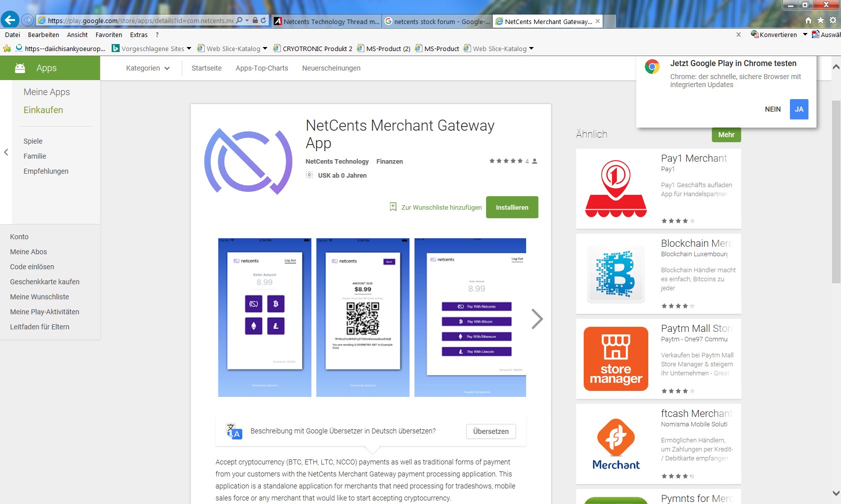This screenshot has height=504, width=841.
Task: Click the five-star rating display
Action: 506,161
